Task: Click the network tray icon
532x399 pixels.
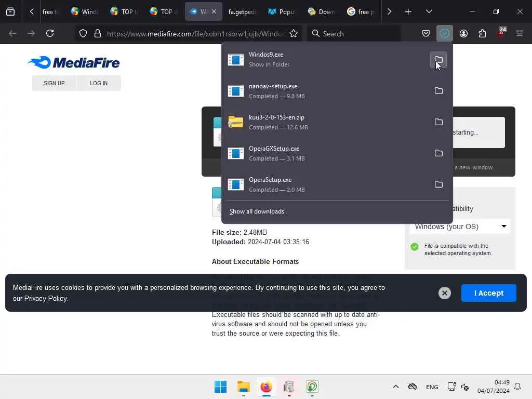Action: click(x=451, y=387)
